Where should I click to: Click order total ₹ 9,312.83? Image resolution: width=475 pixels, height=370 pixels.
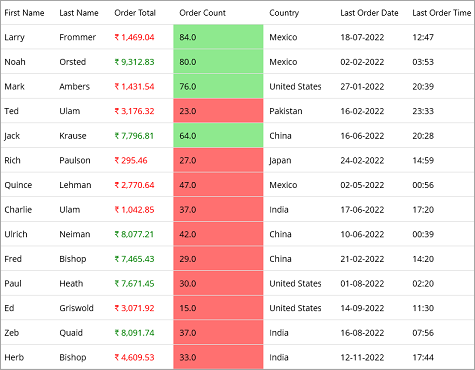click(134, 62)
